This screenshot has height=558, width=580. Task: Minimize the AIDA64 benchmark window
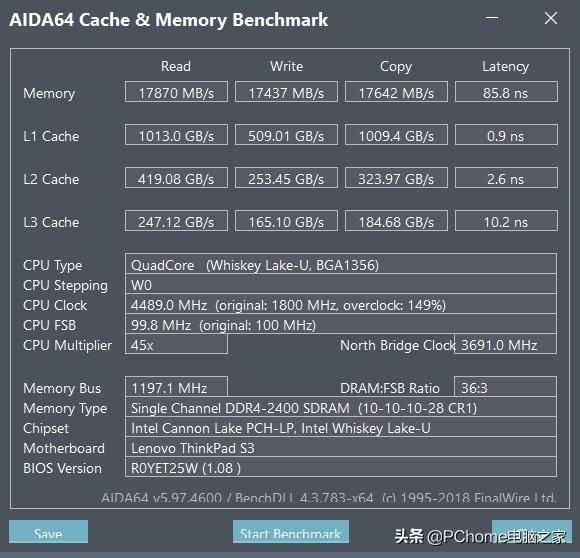point(492,18)
